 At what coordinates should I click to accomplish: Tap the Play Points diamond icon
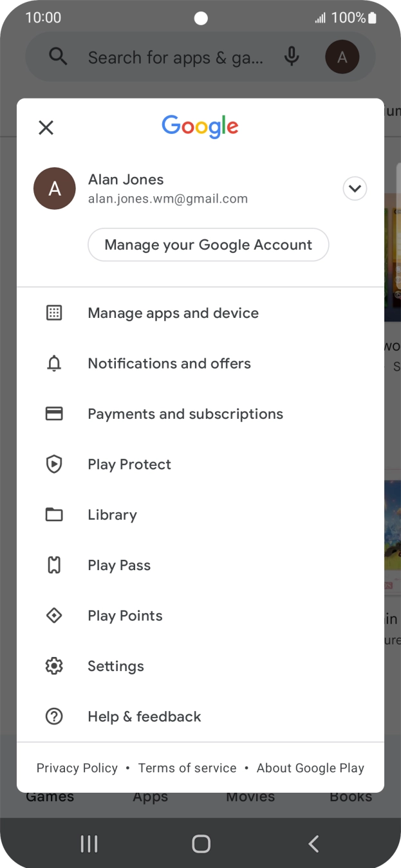coord(54,616)
